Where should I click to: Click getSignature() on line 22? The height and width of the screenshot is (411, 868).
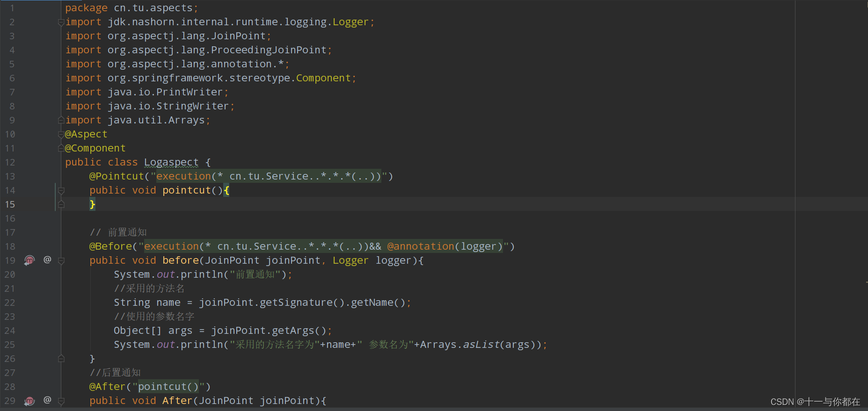302,303
